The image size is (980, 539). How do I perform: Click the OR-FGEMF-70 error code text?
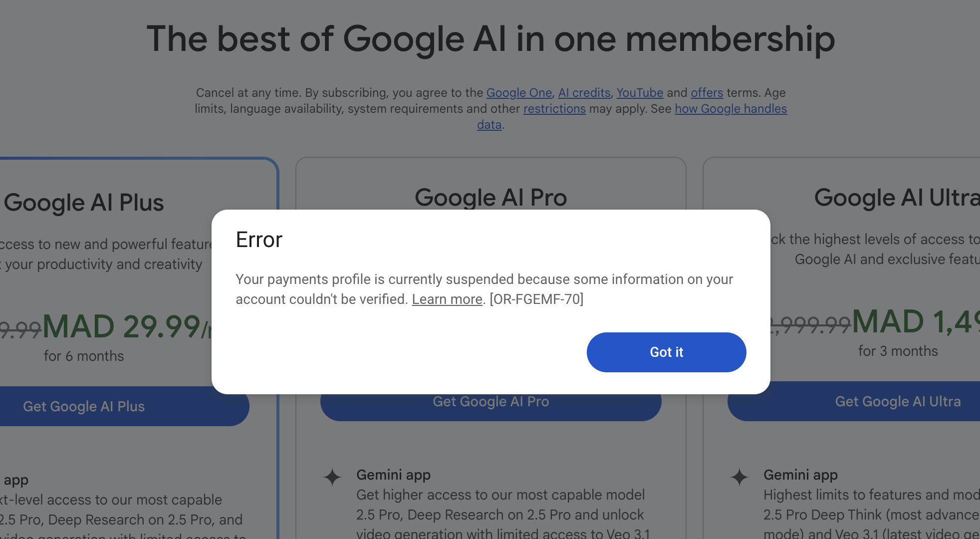(x=536, y=299)
